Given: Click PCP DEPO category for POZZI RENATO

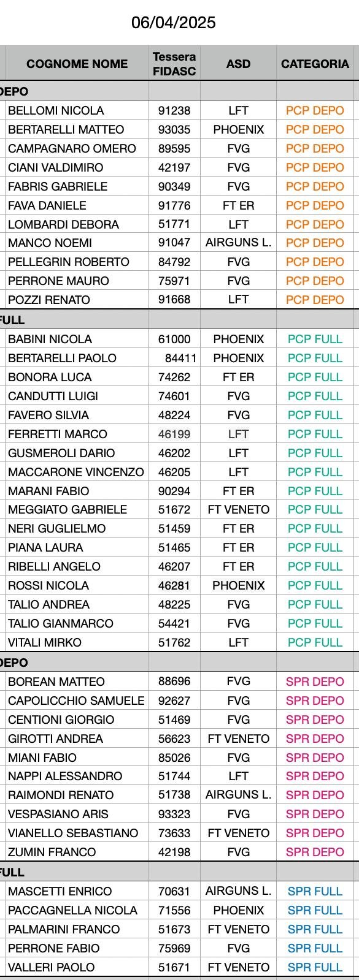Looking at the screenshot, I should [315, 300].
